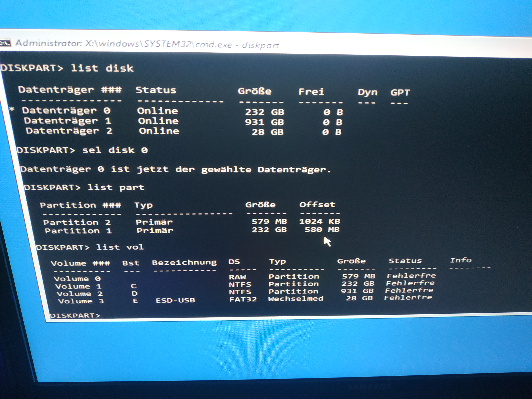Click the 'ESD-USB' volume label

[x=175, y=300]
